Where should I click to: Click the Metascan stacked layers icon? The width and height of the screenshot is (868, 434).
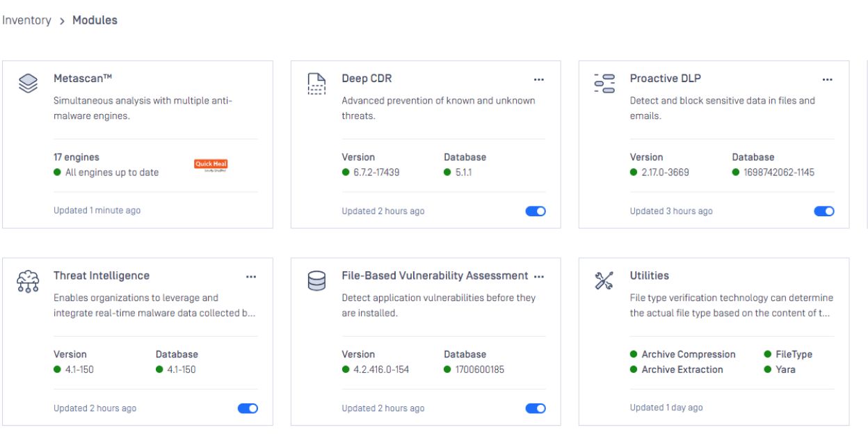(x=28, y=83)
